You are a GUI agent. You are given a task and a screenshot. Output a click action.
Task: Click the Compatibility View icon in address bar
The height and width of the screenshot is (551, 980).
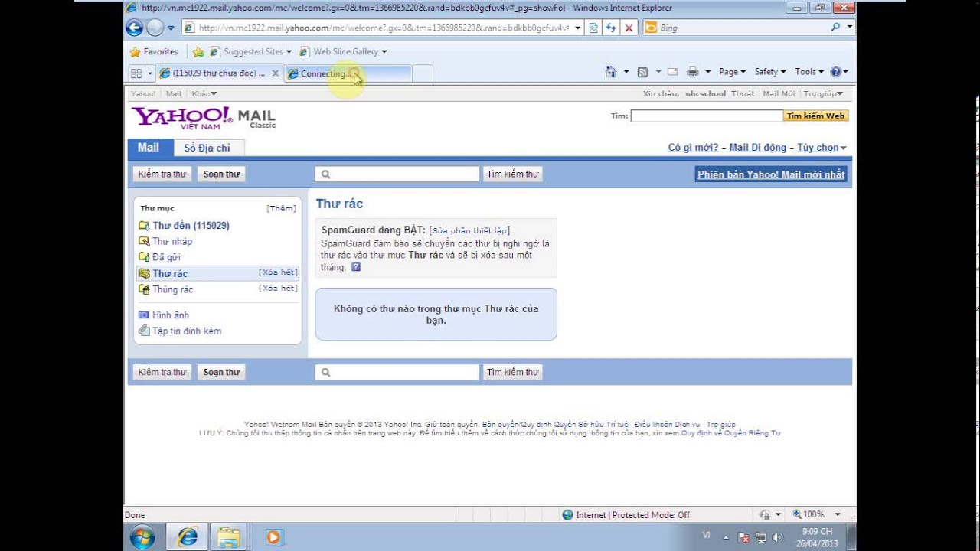(593, 28)
